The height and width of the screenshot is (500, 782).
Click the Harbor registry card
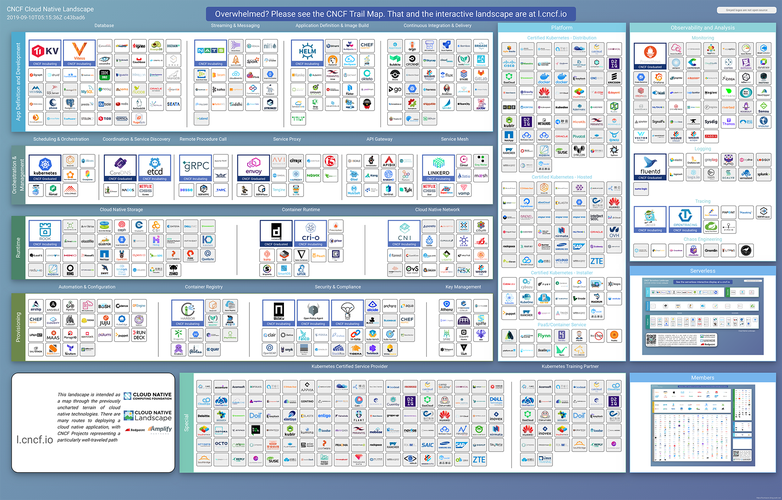(188, 313)
